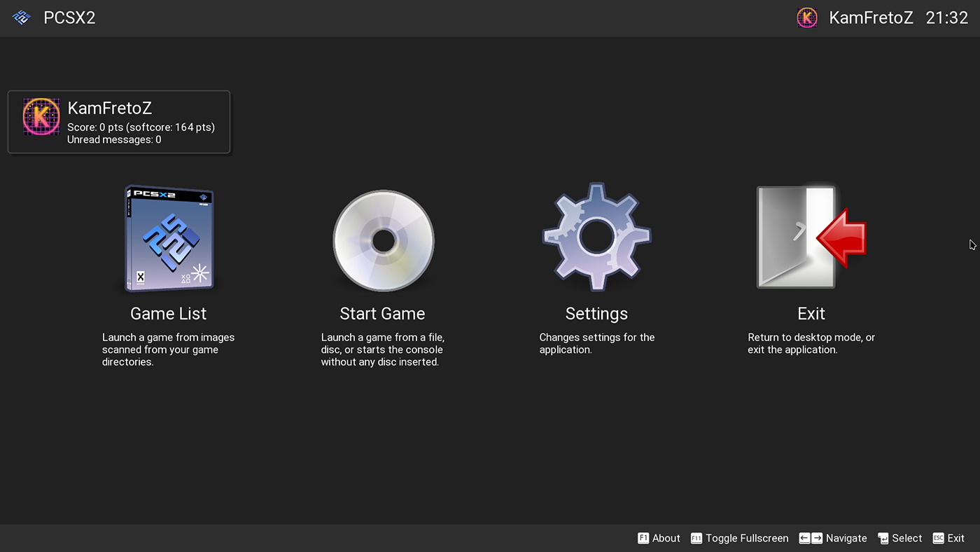Image resolution: width=980 pixels, height=552 pixels.
Task: Click the Exit door icon
Action: tap(811, 237)
